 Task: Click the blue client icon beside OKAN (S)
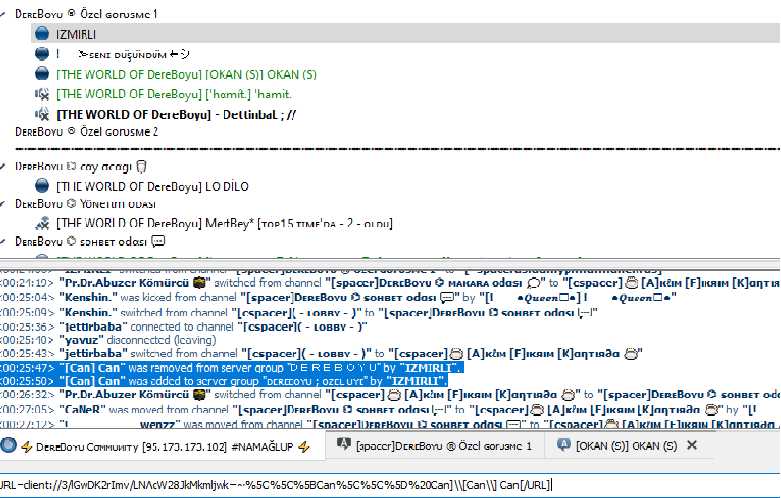coord(42,74)
